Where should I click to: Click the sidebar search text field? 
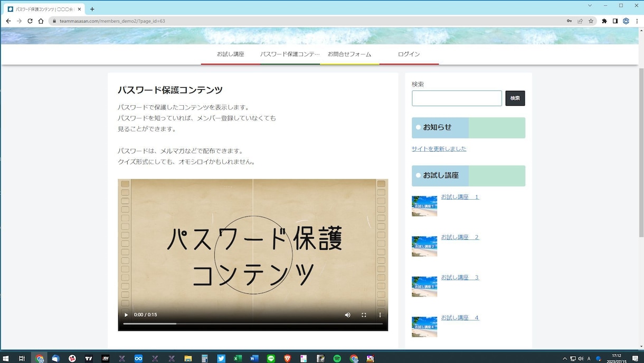click(457, 98)
